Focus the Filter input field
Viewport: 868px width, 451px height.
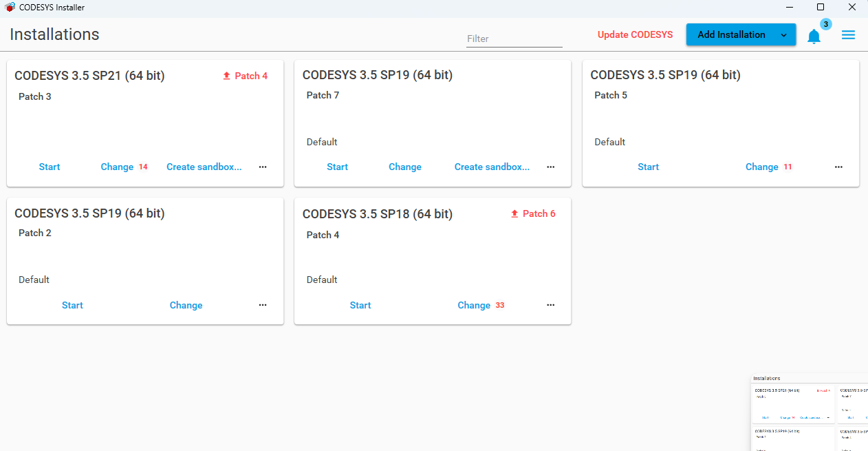514,39
